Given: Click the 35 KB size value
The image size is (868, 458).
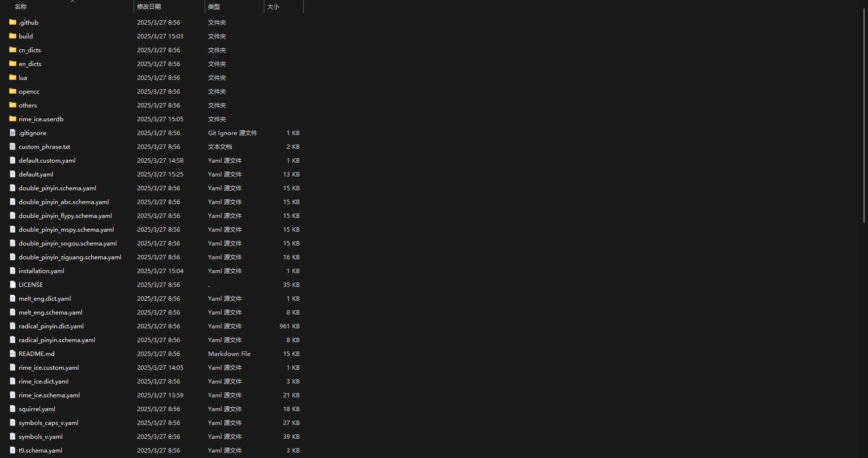Looking at the screenshot, I should [291, 285].
